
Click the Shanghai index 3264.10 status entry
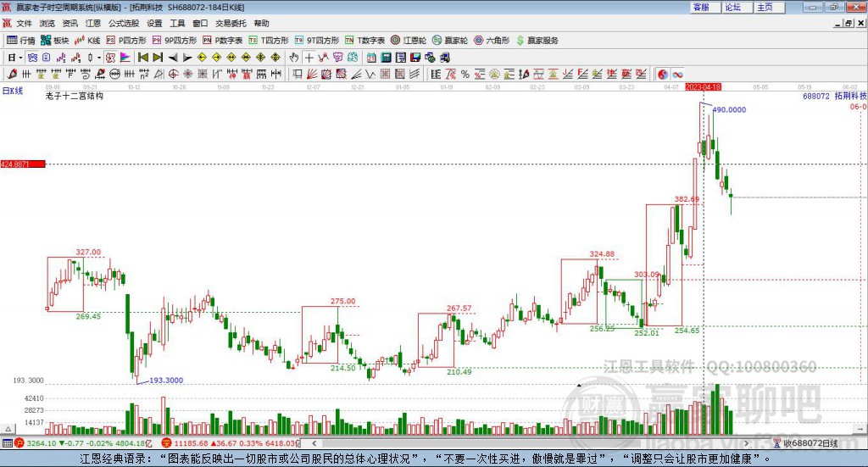point(83,443)
